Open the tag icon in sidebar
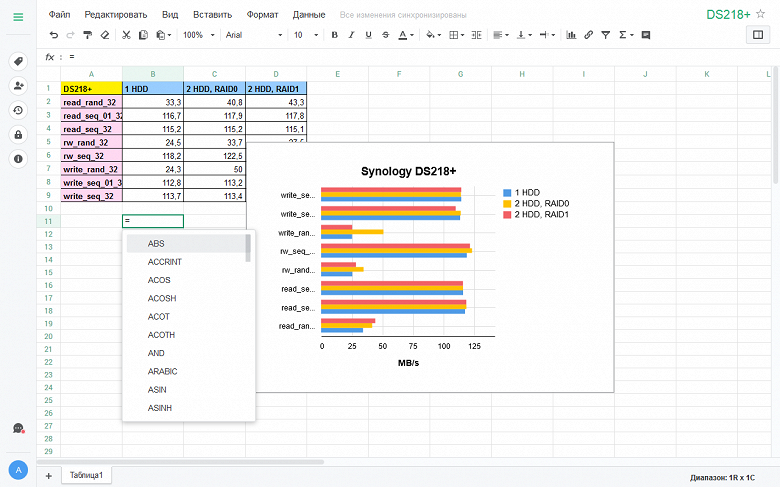 pos(18,62)
